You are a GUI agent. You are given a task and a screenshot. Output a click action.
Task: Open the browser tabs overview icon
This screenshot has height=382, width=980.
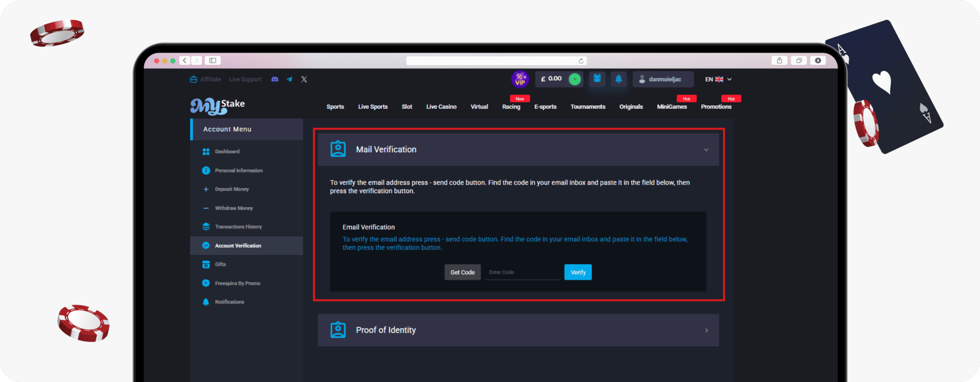799,60
